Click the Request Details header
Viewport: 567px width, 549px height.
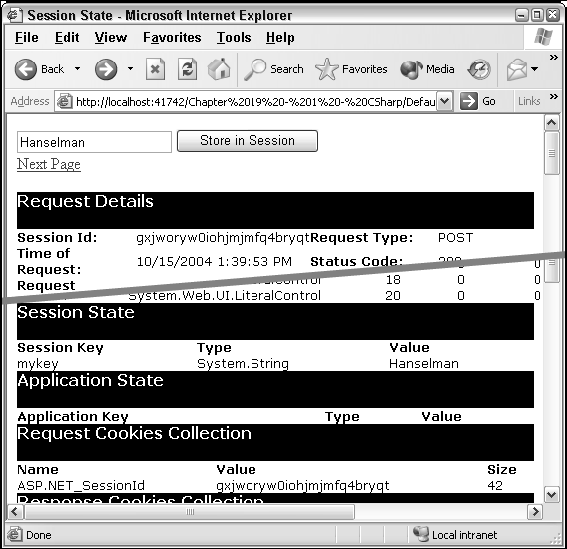tap(275, 210)
